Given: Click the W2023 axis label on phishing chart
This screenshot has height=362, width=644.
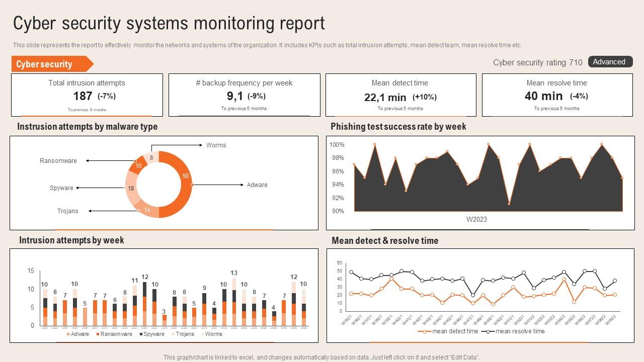Looking at the screenshot, I should (x=476, y=219).
